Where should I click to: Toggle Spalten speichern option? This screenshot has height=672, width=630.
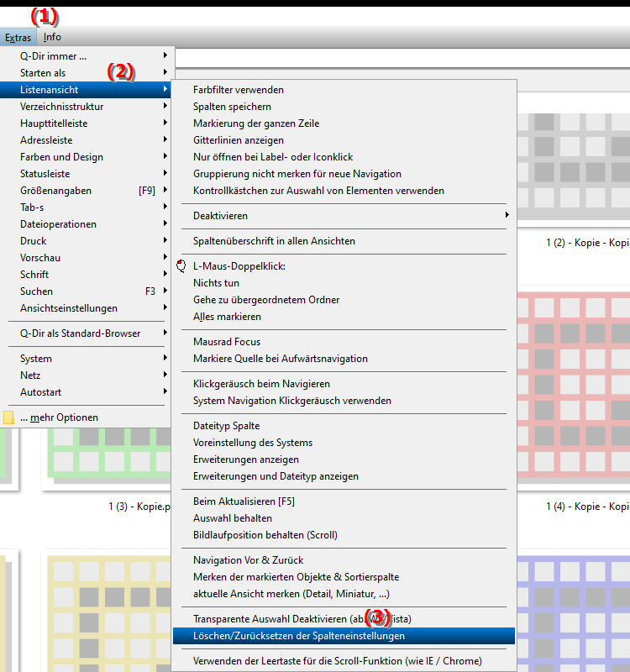tap(344, 107)
